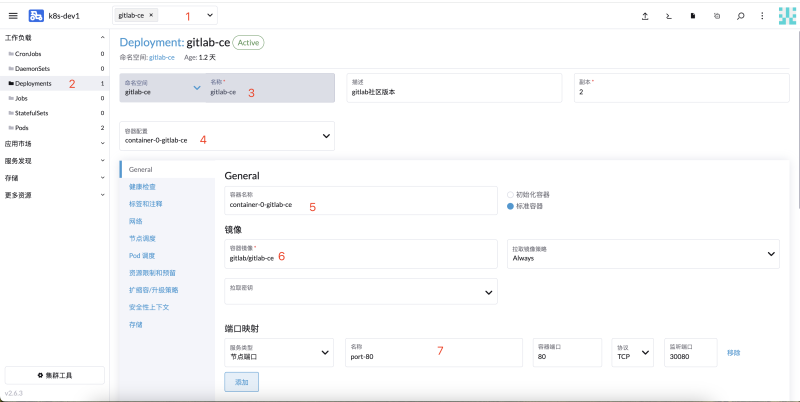Open the three-dot more options menu
The image size is (800, 402).
[x=762, y=16]
